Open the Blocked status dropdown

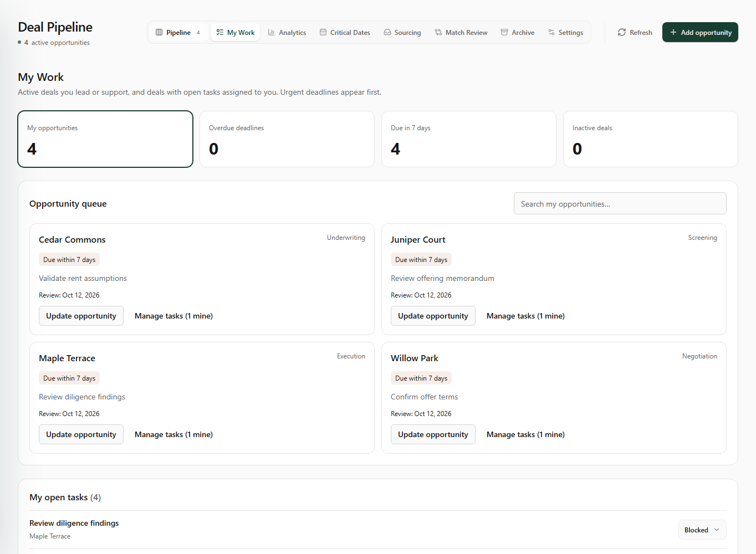(x=702, y=530)
